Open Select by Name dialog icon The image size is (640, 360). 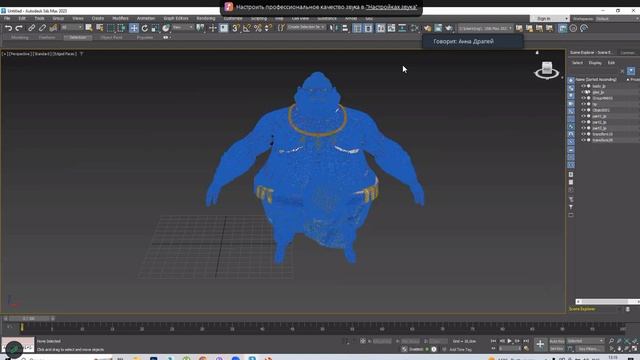(100, 28)
